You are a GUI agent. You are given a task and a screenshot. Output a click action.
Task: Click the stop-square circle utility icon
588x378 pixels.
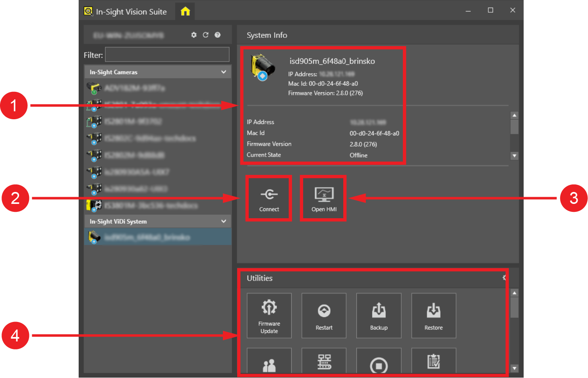pyautogui.click(x=379, y=364)
